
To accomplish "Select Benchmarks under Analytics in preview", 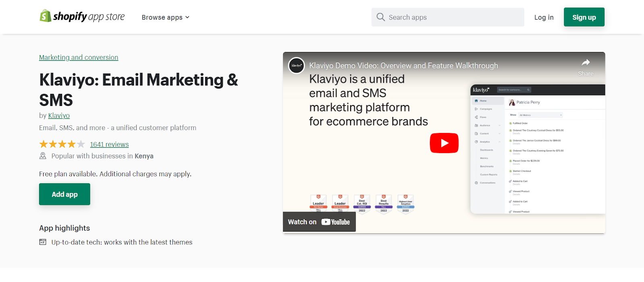I will pyautogui.click(x=487, y=166).
